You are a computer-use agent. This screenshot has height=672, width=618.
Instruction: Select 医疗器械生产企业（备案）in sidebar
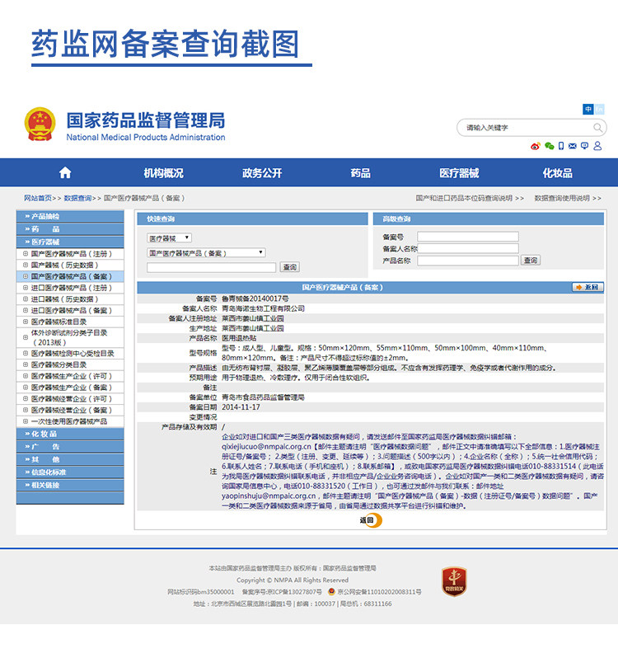(x=70, y=388)
